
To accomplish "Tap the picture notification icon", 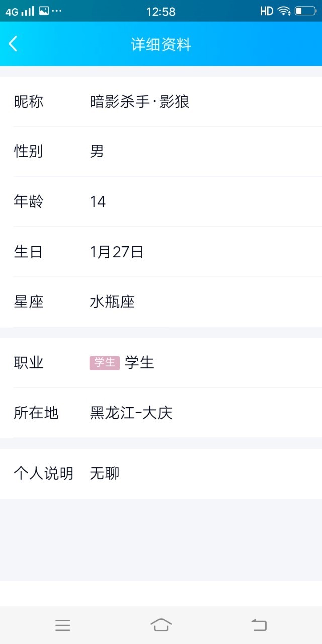I will tap(44, 11).
